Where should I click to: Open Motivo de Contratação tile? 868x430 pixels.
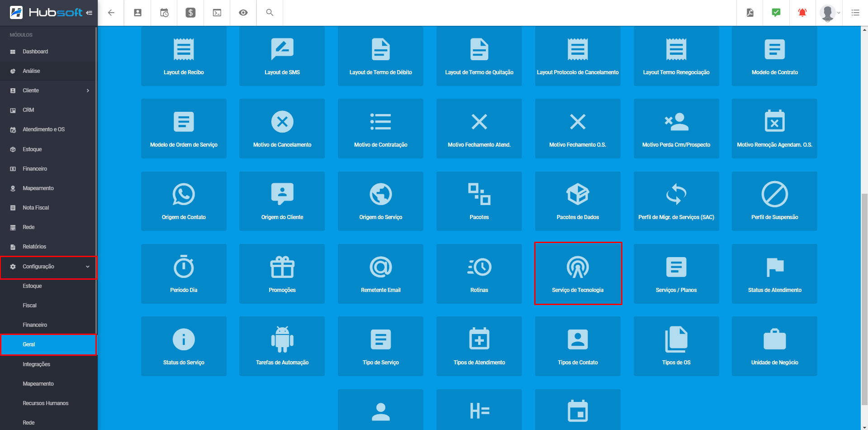click(381, 129)
